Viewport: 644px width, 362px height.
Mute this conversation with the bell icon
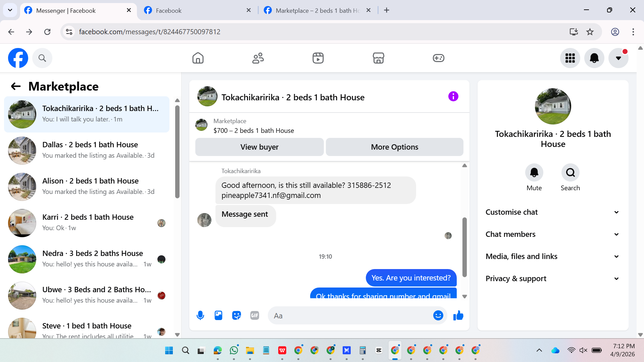[534, 172]
